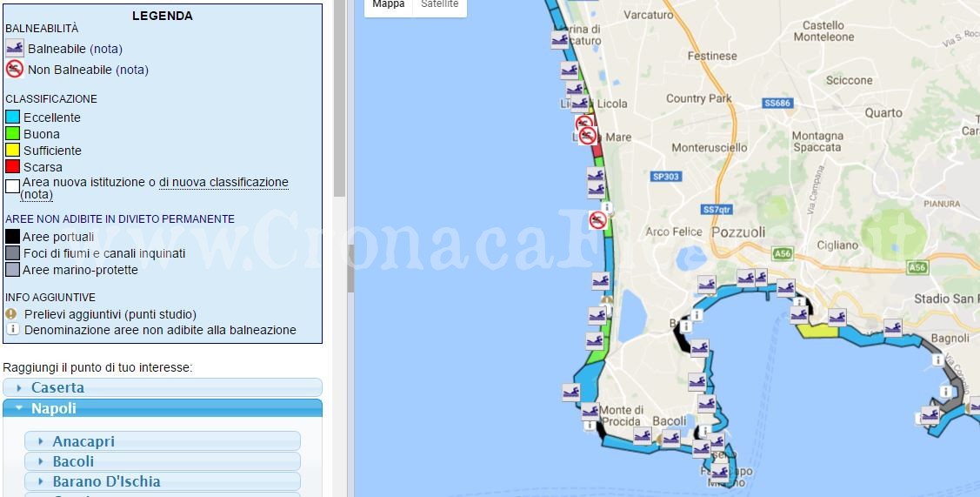This screenshot has width=980, height=497.
Task: Click the Balneabile swimmer icon in the legend
Action: coord(14,49)
